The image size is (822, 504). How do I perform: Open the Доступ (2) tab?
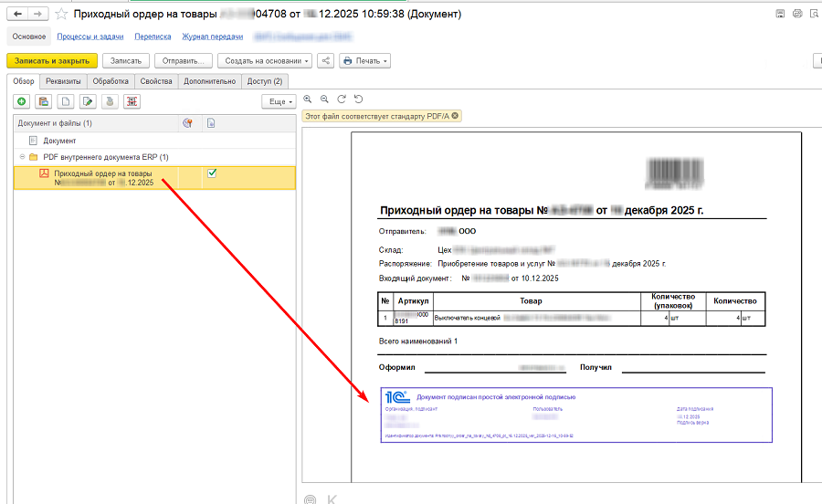click(x=265, y=81)
